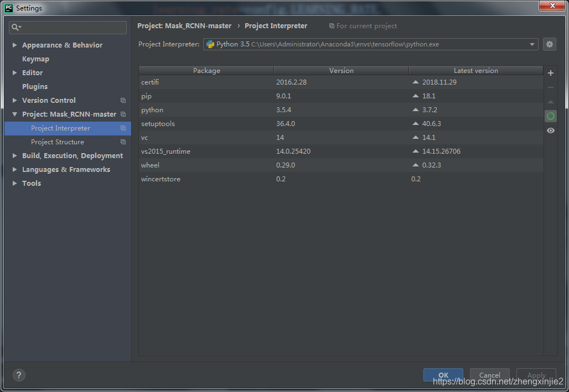Select Keymap in settings tree
This screenshot has width=569, height=392.
click(x=35, y=59)
